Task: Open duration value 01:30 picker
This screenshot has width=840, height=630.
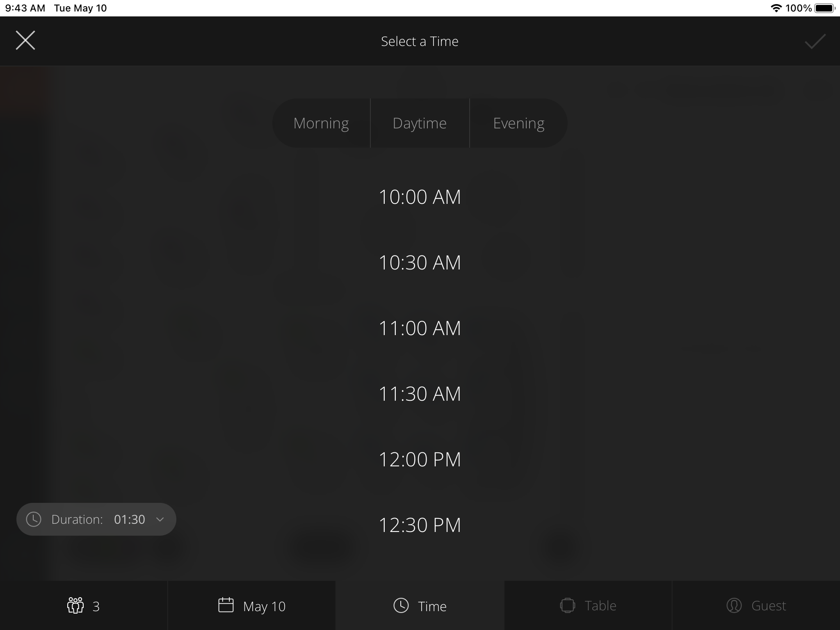Action: (x=129, y=519)
